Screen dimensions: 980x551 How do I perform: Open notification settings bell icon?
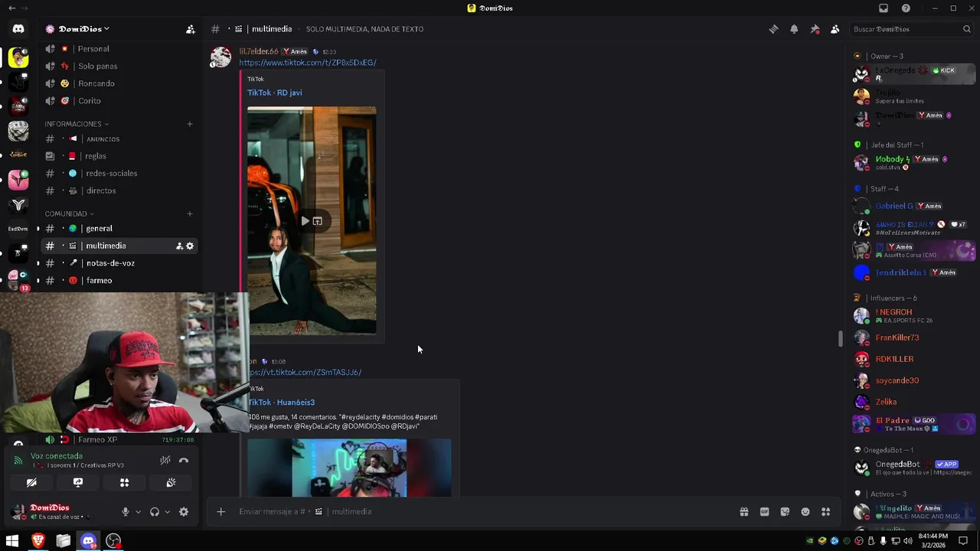pos(794,29)
